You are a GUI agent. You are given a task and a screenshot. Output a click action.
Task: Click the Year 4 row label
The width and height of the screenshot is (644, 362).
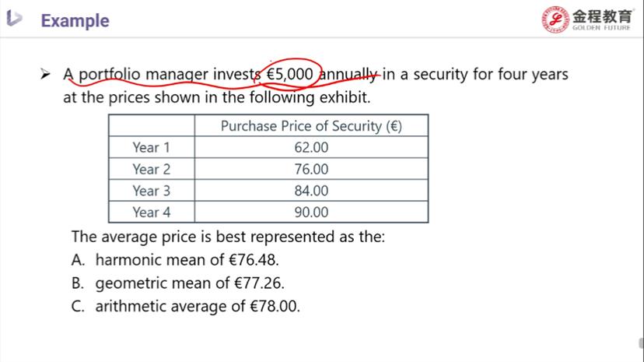pos(151,213)
